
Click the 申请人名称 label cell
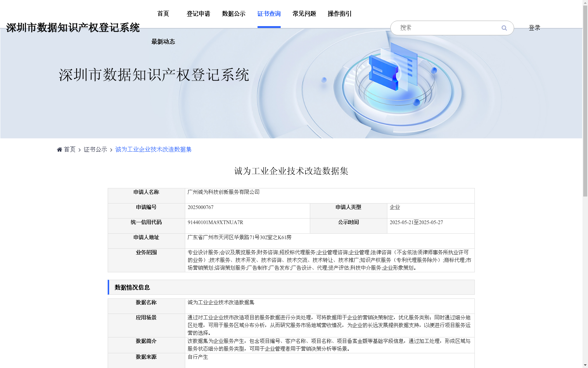146,196
